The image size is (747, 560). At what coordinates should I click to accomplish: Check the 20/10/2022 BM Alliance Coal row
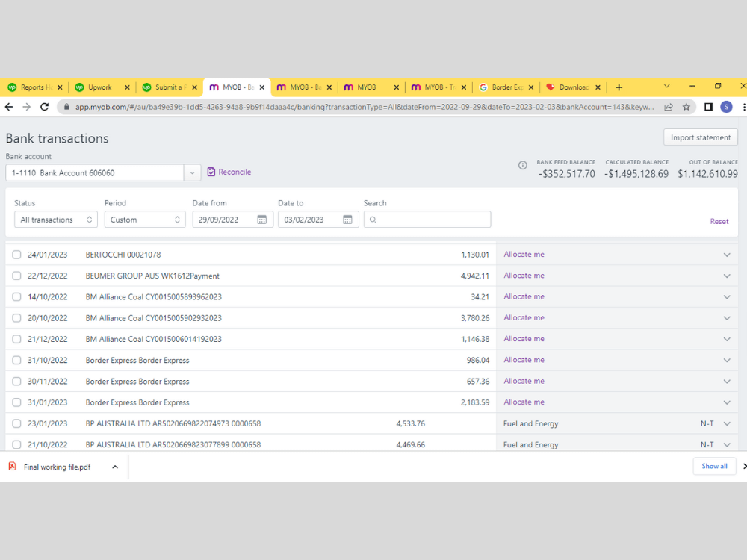tap(16, 317)
